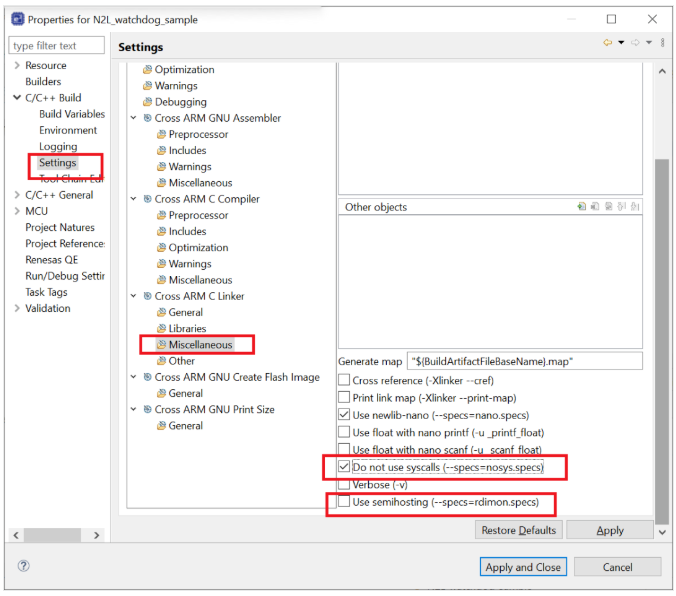Image resolution: width=676 pixels, height=596 pixels.
Task: Click Apply and Close
Action: tap(523, 567)
